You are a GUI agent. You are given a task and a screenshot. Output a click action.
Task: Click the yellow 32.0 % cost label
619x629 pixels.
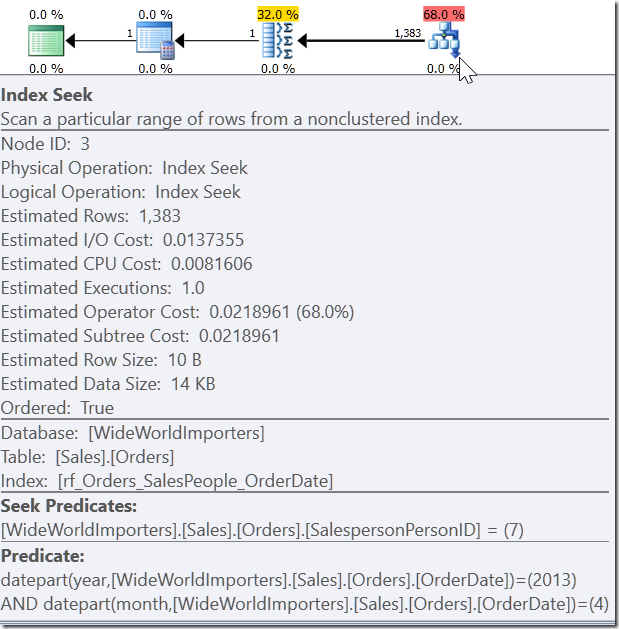coord(277,15)
